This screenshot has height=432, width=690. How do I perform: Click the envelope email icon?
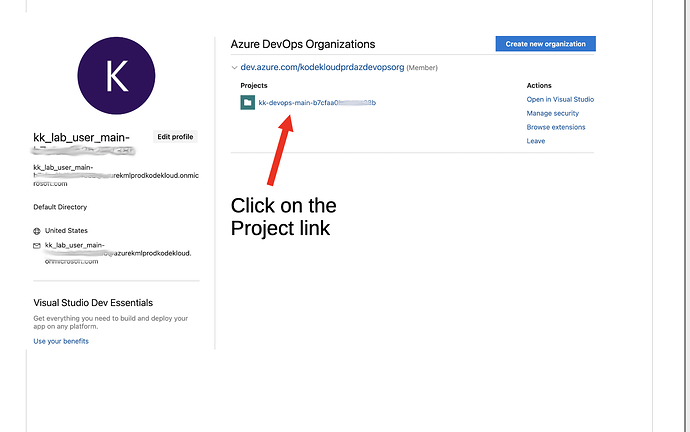coord(37,246)
